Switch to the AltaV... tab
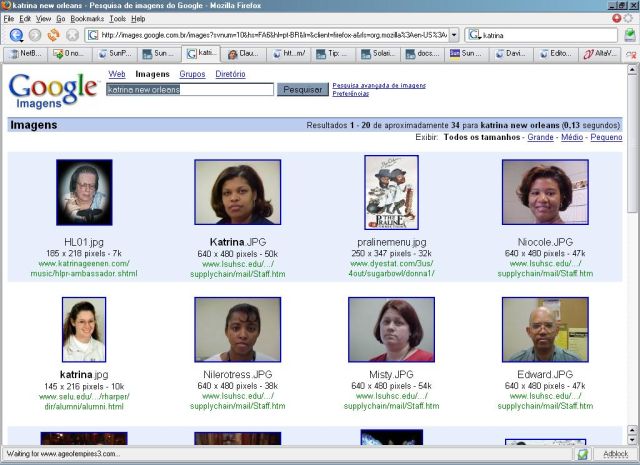 (x=600, y=54)
